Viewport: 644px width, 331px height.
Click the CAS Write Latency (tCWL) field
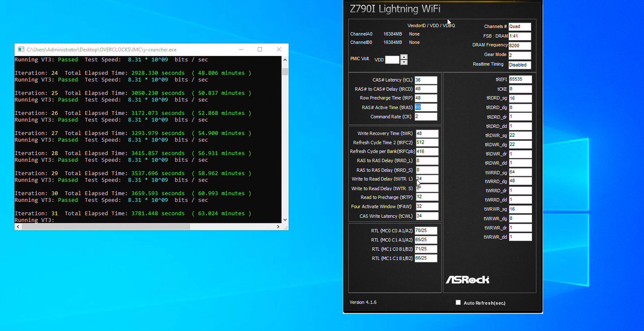427,216
